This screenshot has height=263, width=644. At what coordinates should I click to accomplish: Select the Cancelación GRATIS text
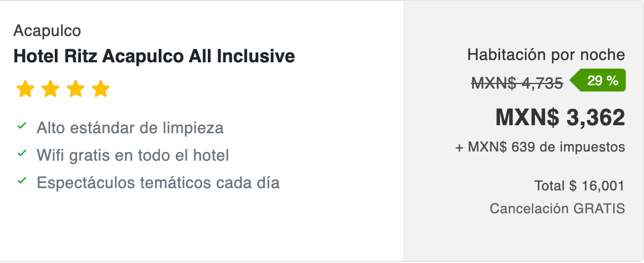click(x=557, y=209)
